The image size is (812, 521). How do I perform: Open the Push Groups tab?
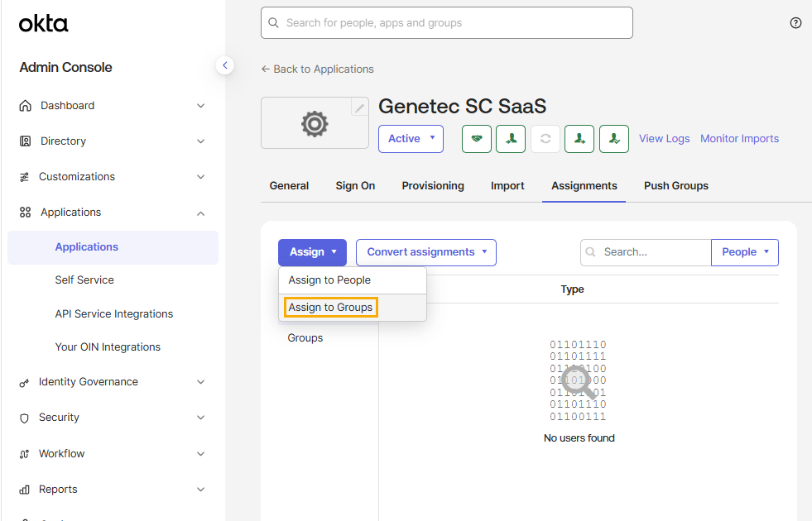click(676, 186)
